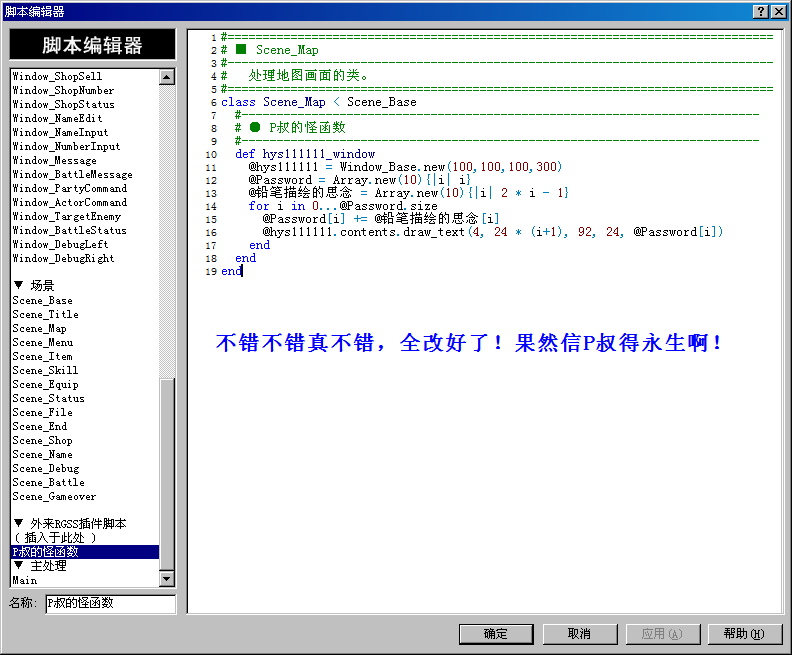Click into the 名称 name input field
Viewport: 792px width, 655px height.
pos(110,603)
